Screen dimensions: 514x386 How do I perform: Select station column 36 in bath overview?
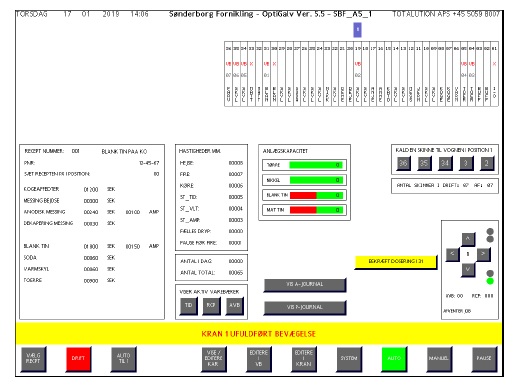pos(228,74)
